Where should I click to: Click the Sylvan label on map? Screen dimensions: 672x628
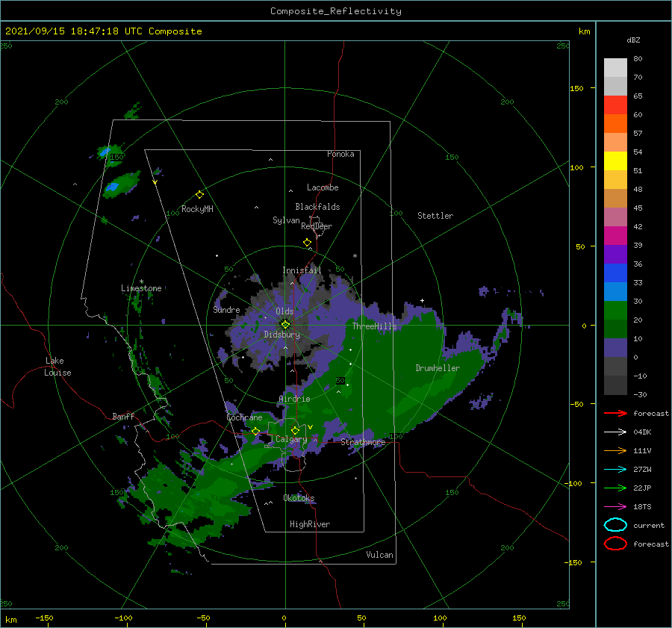[x=286, y=220]
